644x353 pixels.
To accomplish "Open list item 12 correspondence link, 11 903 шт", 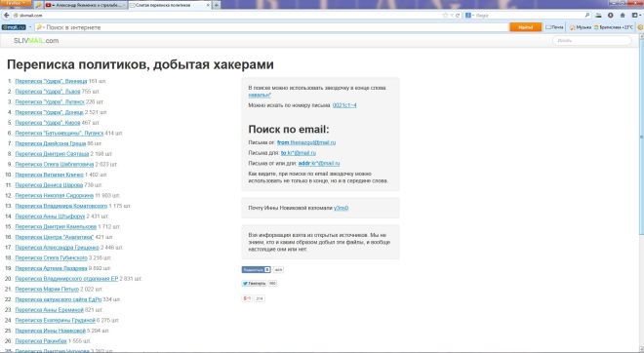I will pyautogui.click(x=55, y=195).
